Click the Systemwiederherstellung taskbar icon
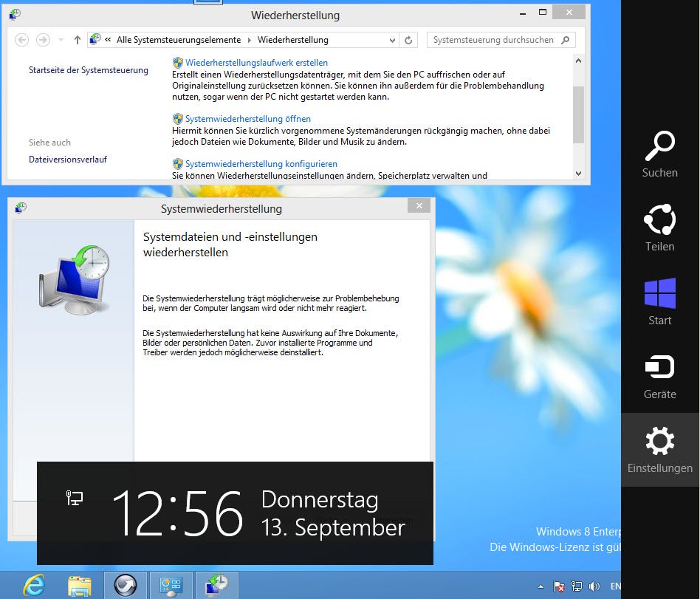Image resolution: width=700 pixels, height=599 pixels. tap(216, 585)
